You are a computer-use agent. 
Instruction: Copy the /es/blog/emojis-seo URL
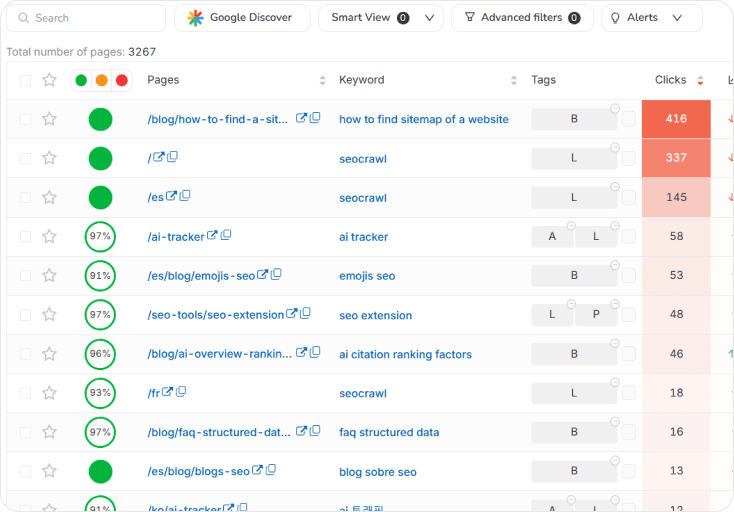(276, 274)
